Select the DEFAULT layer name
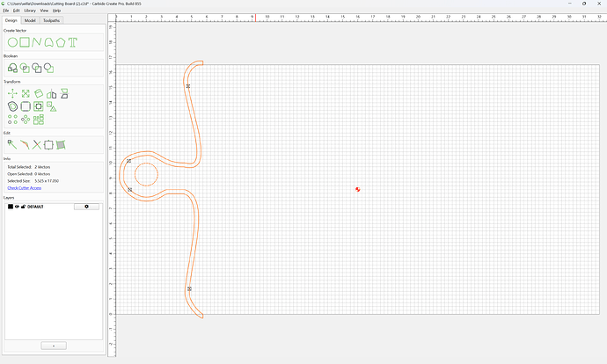 [x=35, y=207]
